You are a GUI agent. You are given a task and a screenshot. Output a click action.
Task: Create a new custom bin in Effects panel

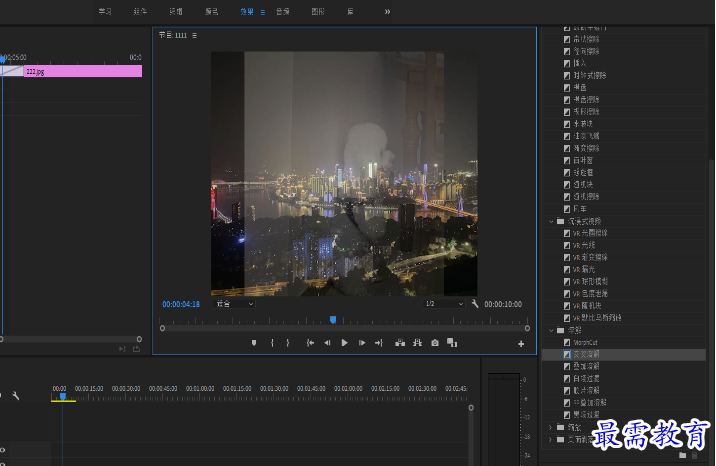[x=682, y=456]
